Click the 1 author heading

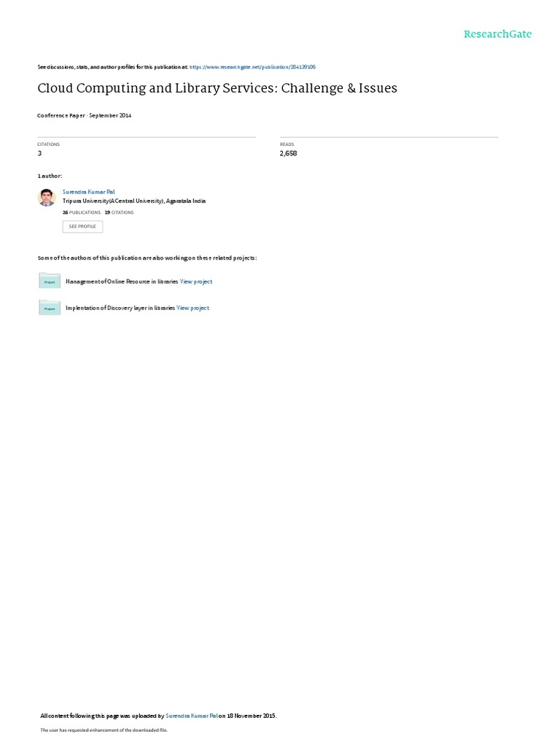tap(50, 177)
